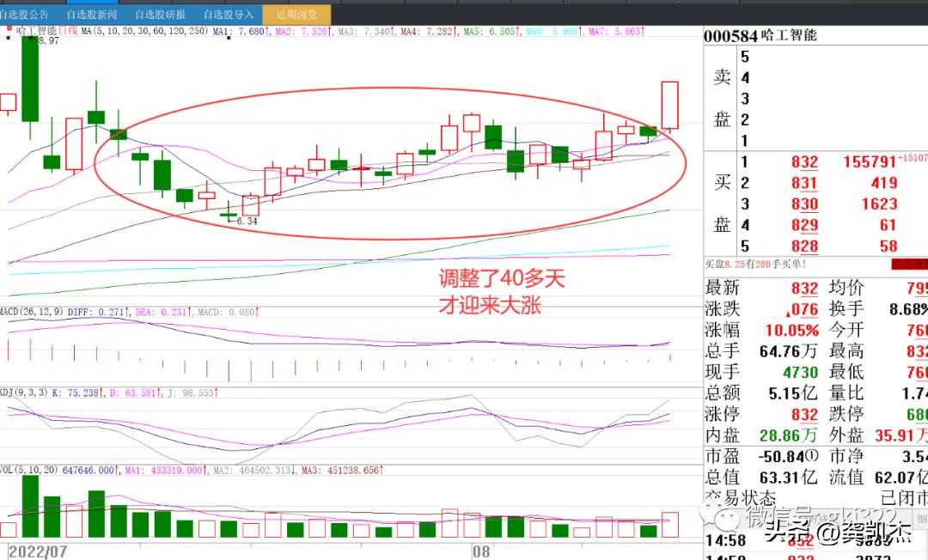Viewport: 928px width, 560px height.
Task: Click the MA5: 6.505 value
Action: (x=491, y=31)
